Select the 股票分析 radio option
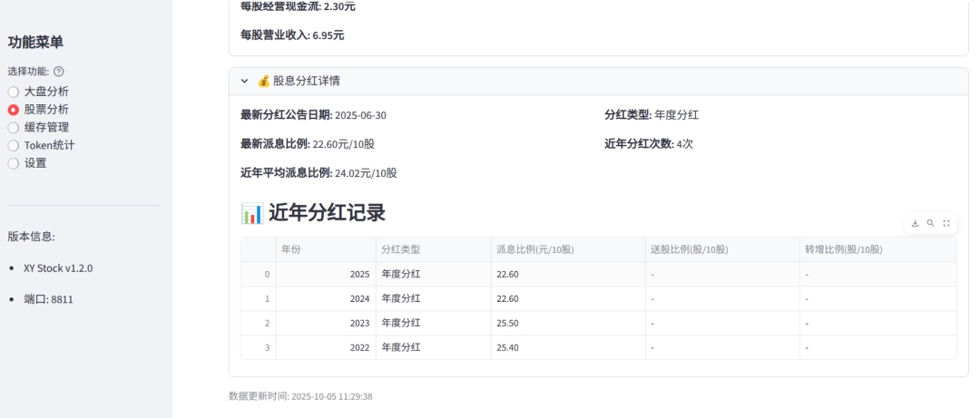The image size is (980, 418). pyautogui.click(x=14, y=110)
